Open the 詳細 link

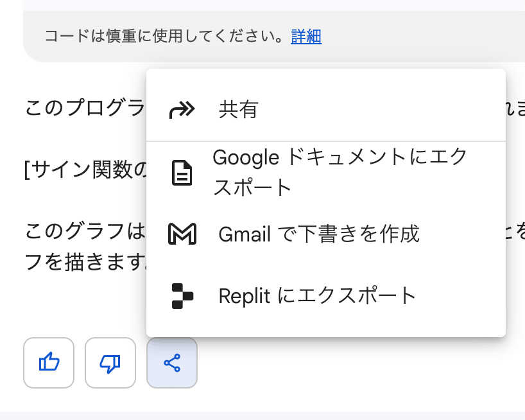[306, 36]
